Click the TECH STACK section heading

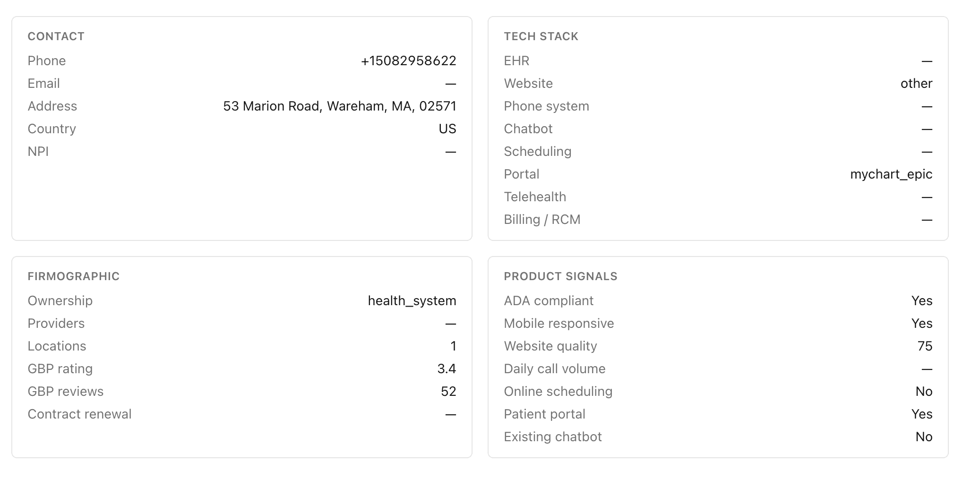(x=541, y=36)
